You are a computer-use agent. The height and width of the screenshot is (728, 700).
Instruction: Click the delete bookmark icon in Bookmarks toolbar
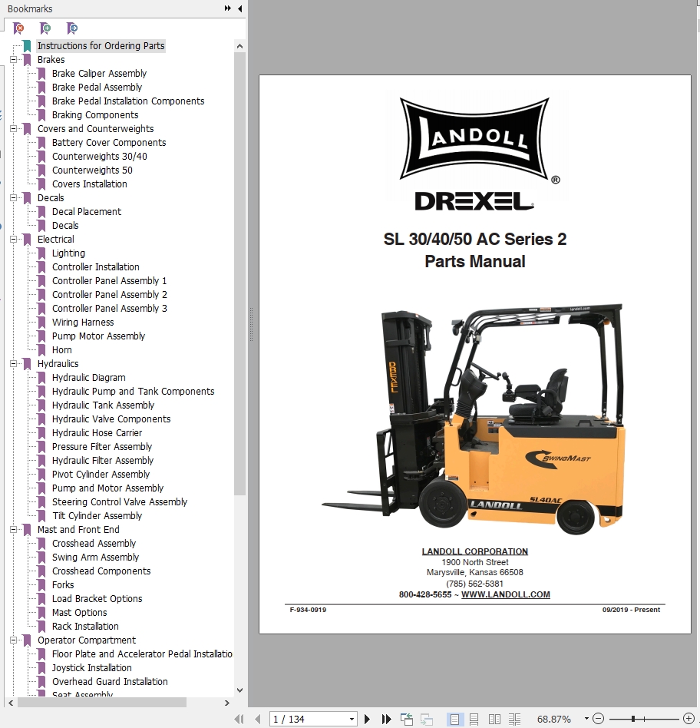click(18, 28)
